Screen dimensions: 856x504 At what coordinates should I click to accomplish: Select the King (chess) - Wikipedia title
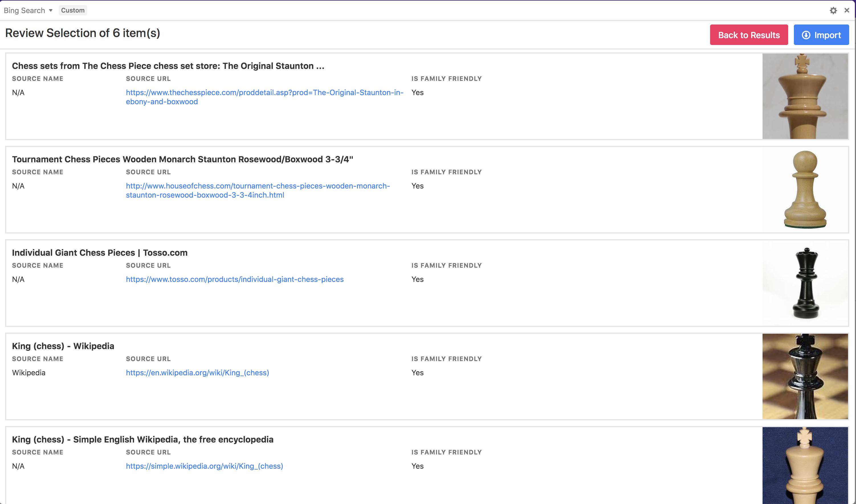tap(63, 346)
